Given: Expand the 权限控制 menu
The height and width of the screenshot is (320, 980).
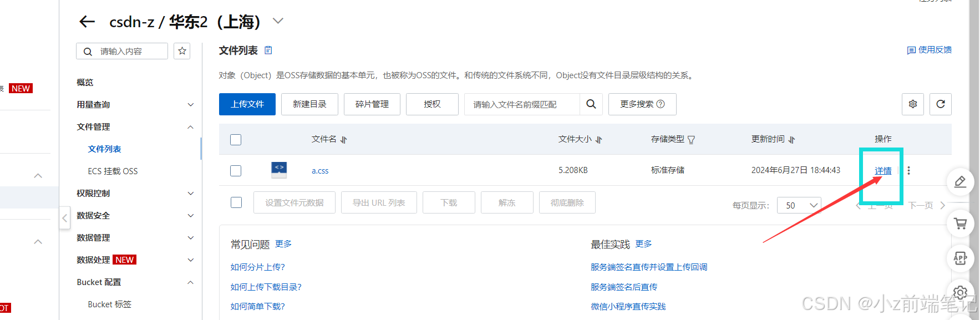Looking at the screenshot, I should pos(135,193).
